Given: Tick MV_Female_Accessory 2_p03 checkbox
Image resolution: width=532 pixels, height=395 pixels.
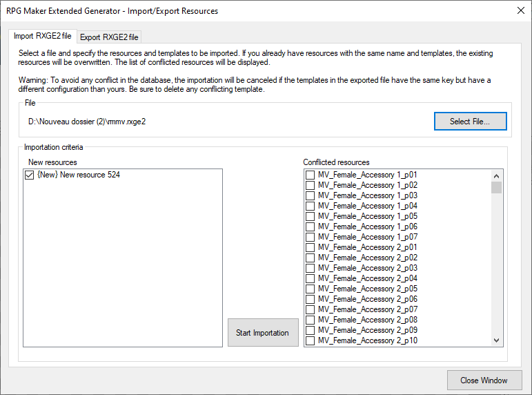Looking at the screenshot, I should tap(310, 268).
